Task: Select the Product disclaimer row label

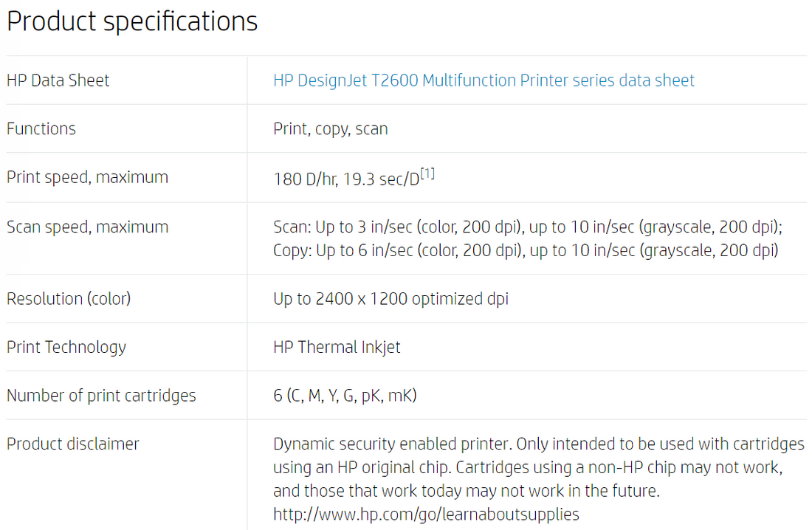Action: (x=73, y=444)
